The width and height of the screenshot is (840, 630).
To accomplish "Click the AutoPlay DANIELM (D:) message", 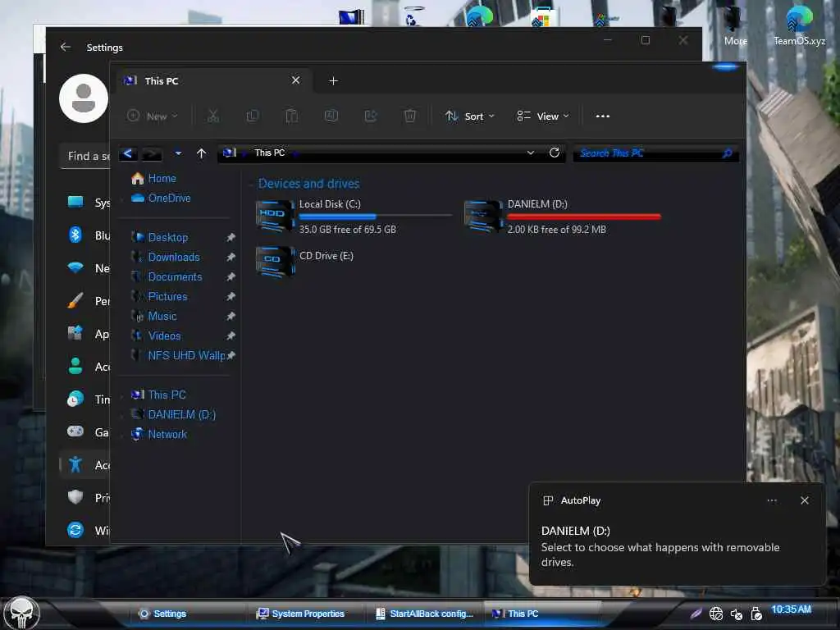I will [x=660, y=546].
